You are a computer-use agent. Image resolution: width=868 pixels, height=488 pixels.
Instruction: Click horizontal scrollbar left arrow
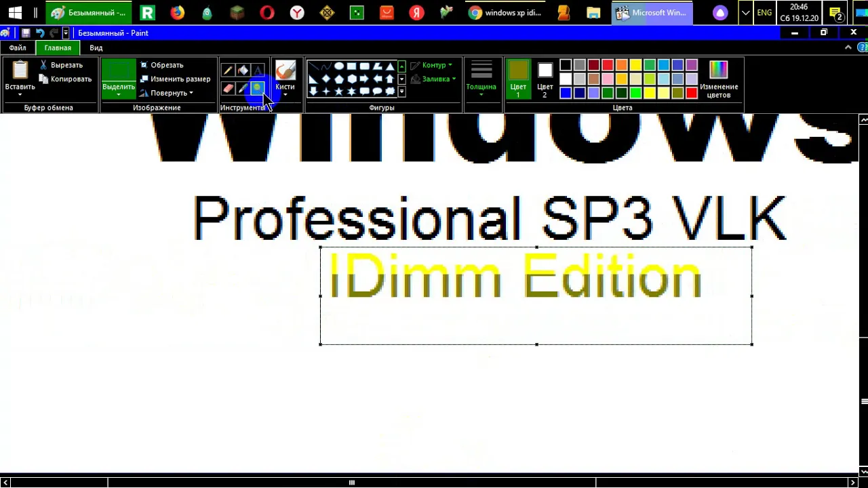tap(5, 483)
